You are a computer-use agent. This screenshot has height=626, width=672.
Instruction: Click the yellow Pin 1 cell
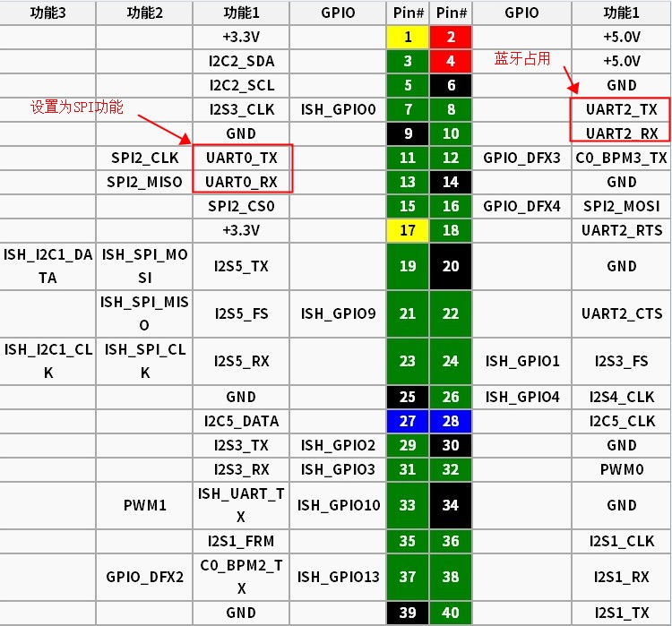point(408,37)
